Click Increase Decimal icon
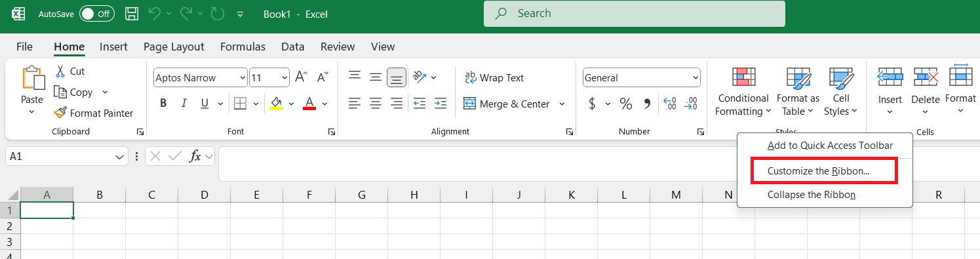Image resolution: width=980 pixels, height=259 pixels. 670,104
